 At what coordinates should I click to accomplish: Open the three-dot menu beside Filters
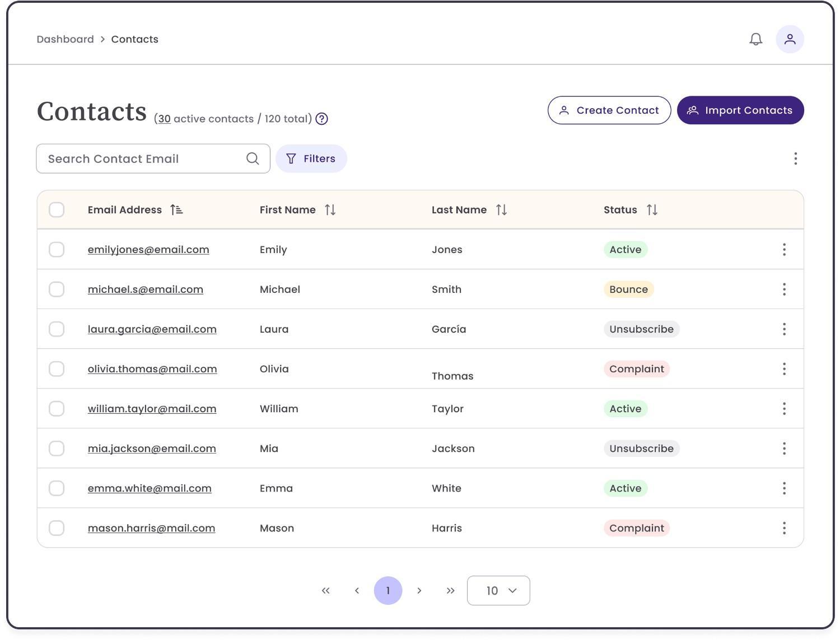795,158
